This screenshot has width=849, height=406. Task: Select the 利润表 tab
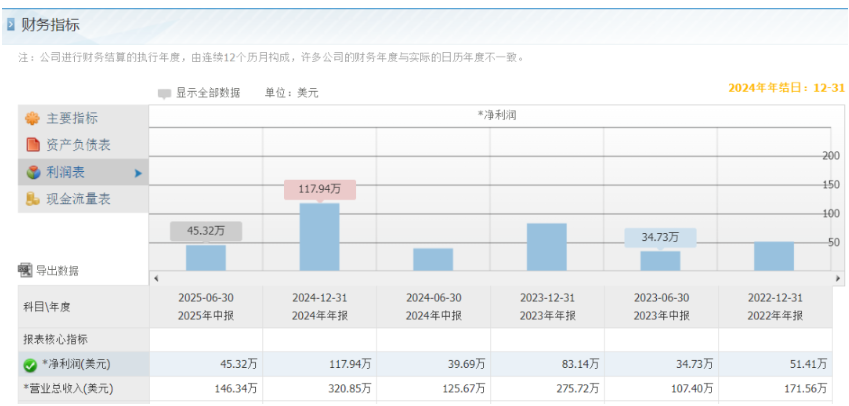point(83,173)
